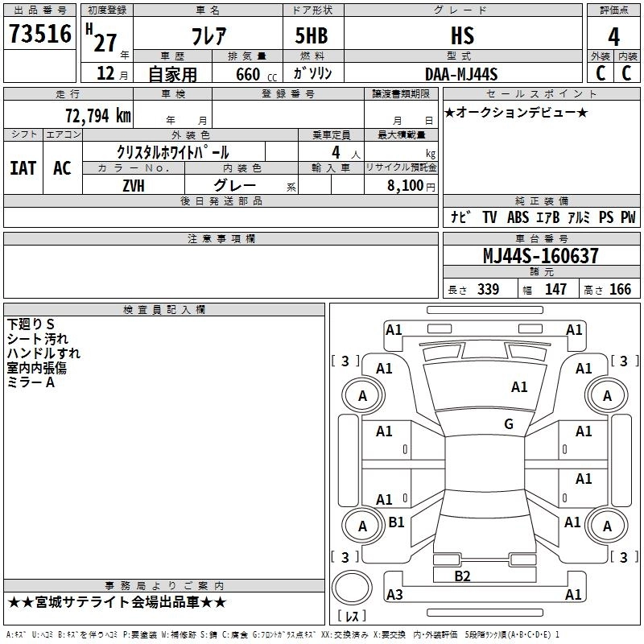Click the spare tire レス label
Viewport: 644px width, 644px height.
click(x=352, y=616)
